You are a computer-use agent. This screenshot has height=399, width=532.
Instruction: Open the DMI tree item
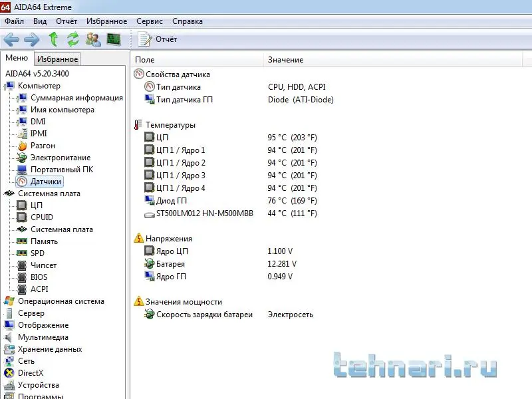[x=38, y=122]
